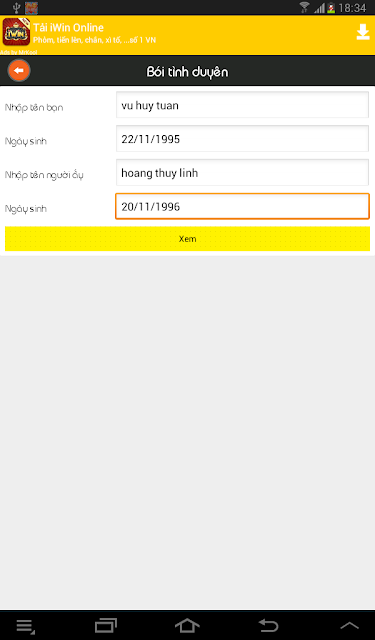
Task: Tap the orange back arrow button
Action: [x=19, y=71]
